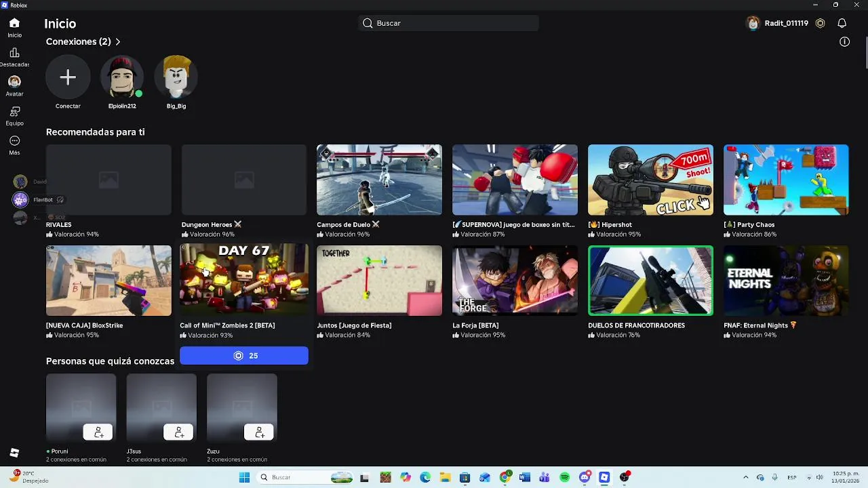Click the muted icon beside FlaviBot
868x488 pixels.
(x=60, y=200)
